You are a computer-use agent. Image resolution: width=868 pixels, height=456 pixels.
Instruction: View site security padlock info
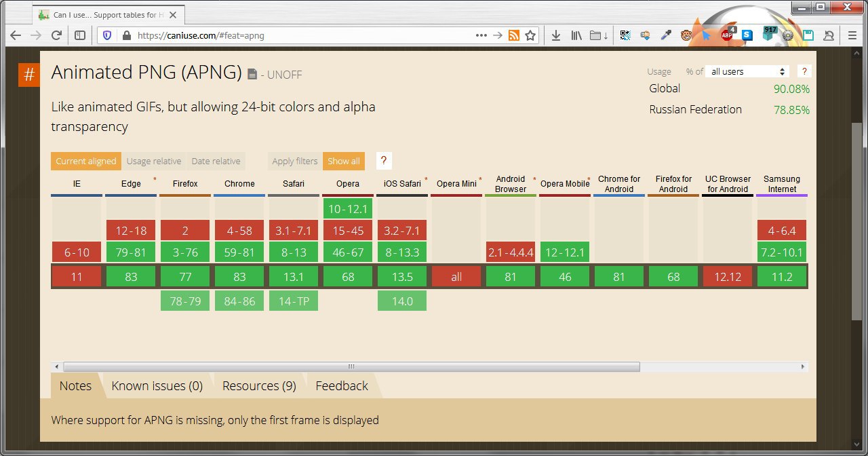tap(125, 35)
